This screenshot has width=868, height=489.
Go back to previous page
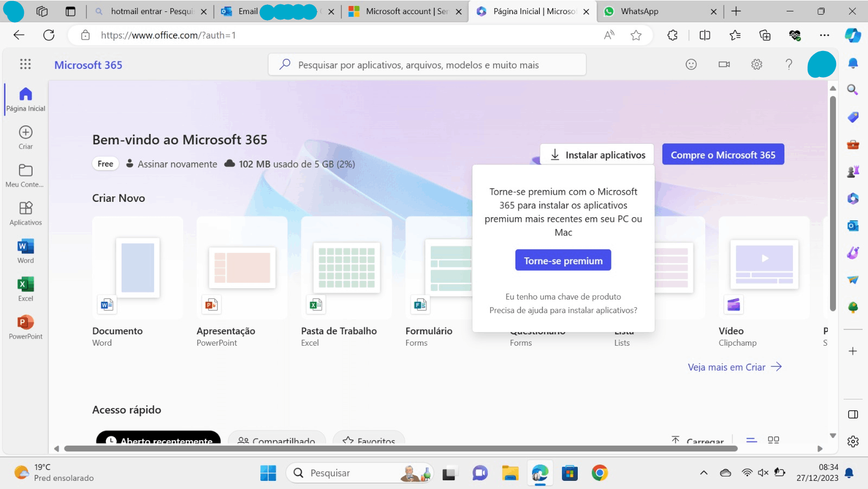[19, 35]
